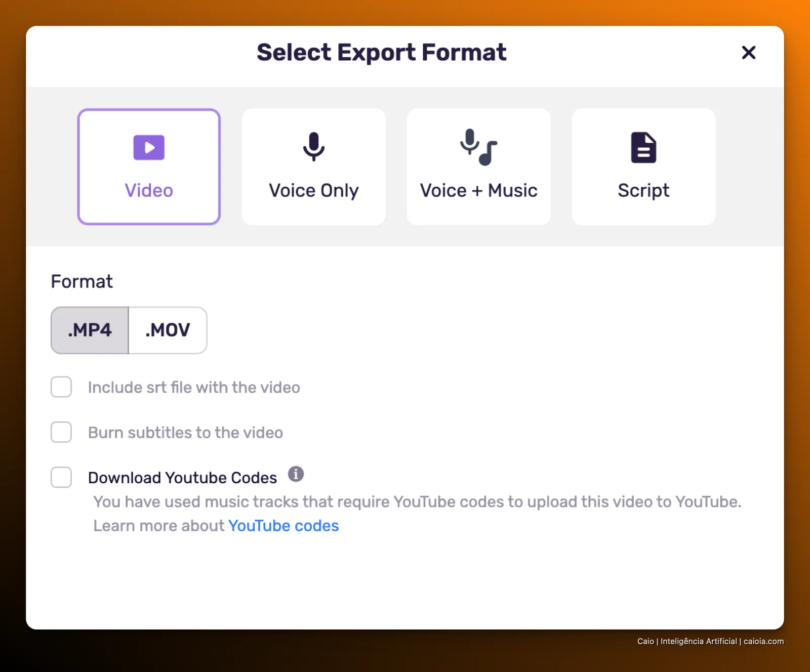Screen dimensions: 810x672
Task: Switch format to .MOV
Action: tap(168, 330)
